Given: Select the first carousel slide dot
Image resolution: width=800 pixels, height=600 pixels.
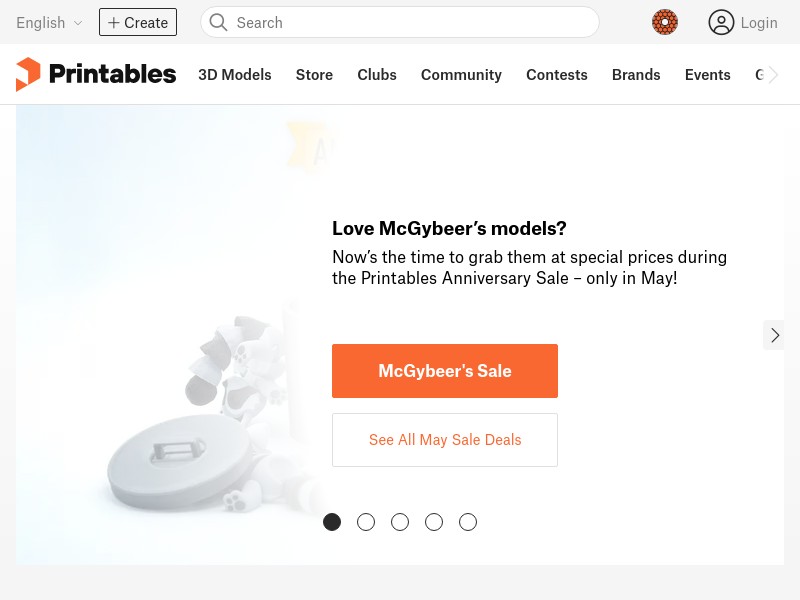Looking at the screenshot, I should click(x=332, y=522).
